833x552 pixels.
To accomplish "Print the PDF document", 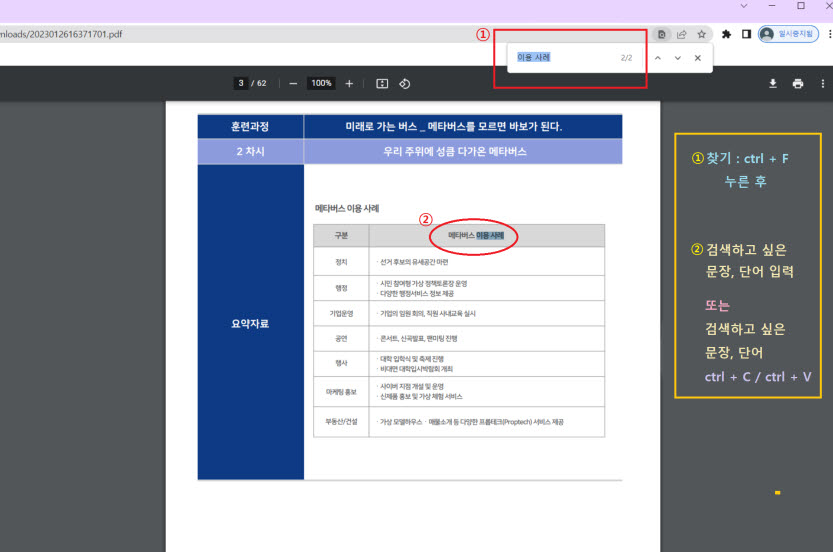I will coord(798,84).
